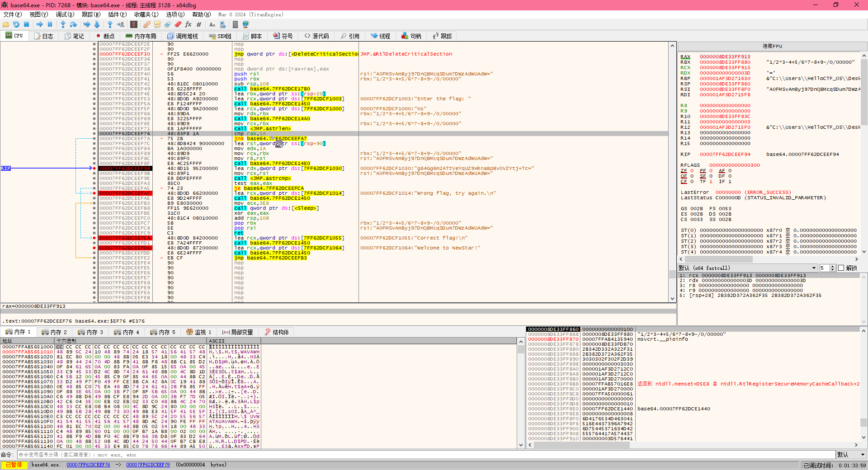Open the calculator toolbar icon
The height and width of the screenshot is (470, 868).
coord(235,24)
